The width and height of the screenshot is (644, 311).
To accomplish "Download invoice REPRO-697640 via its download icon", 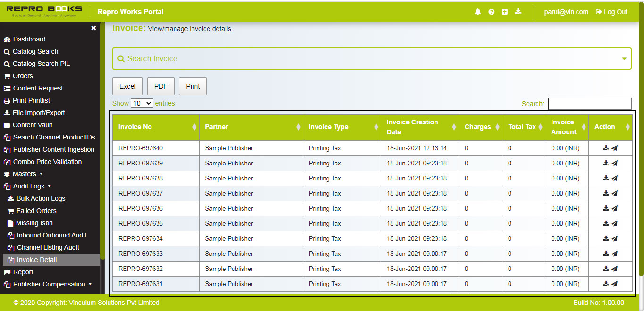I will [x=605, y=148].
